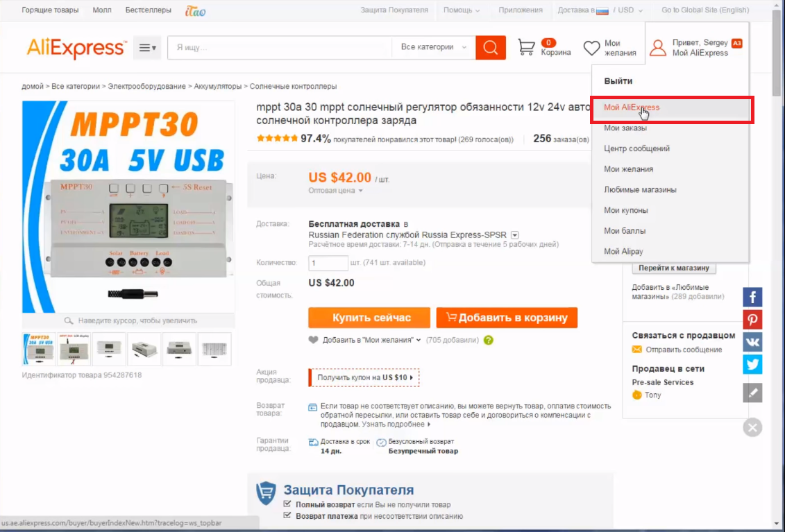Click the five-star rating
The image size is (785, 532).
(277, 139)
